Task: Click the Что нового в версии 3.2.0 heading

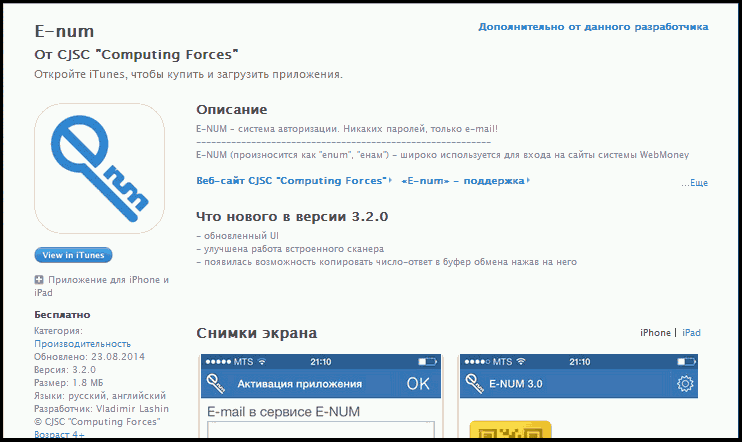Action: click(292, 217)
